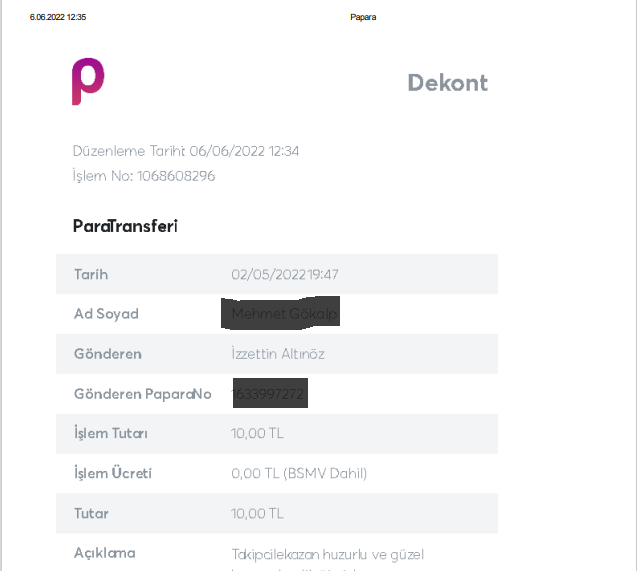Click the Gönderen row label
The image size is (637, 571).
(x=108, y=354)
